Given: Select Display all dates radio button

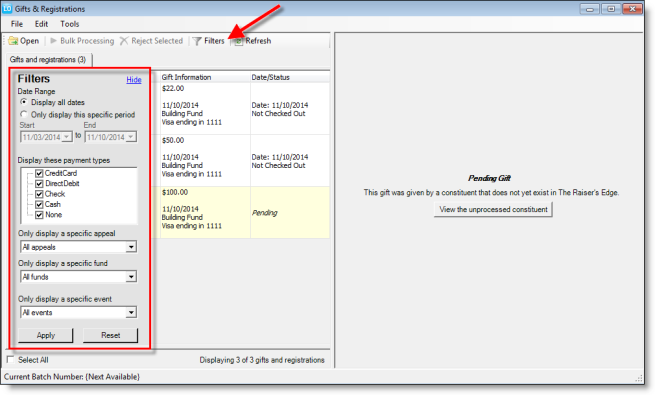Looking at the screenshot, I should [x=24, y=102].
